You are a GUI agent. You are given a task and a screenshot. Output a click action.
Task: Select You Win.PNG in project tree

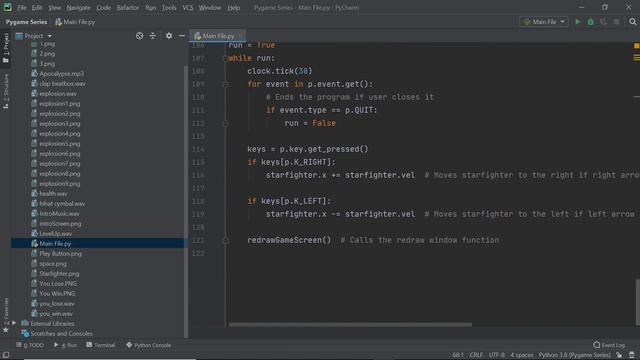[x=57, y=293]
